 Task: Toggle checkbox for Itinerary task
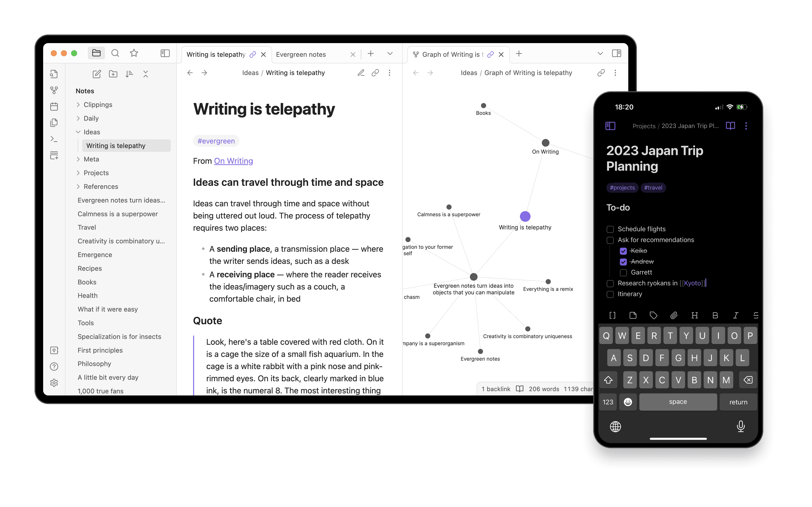pyautogui.click(x=610, y=294)
